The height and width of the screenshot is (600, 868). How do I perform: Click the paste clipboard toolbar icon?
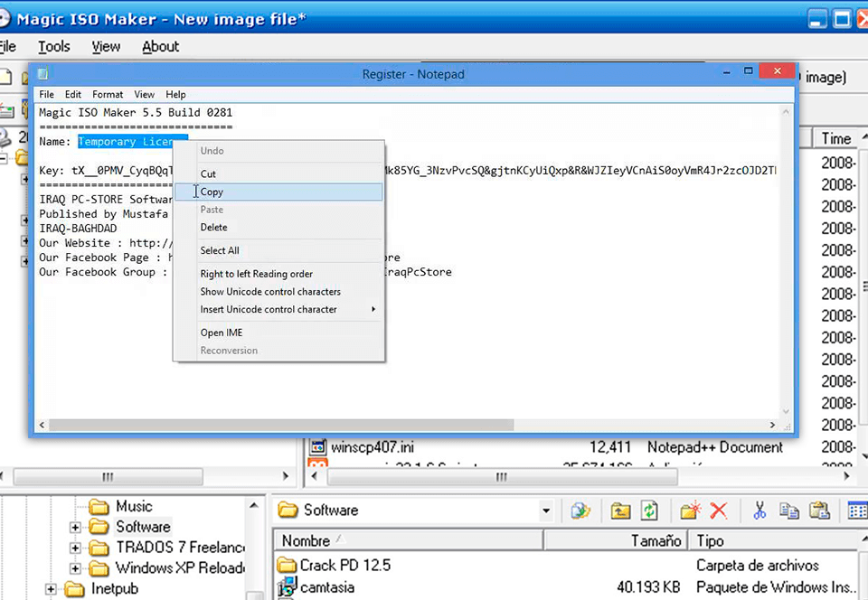[x=819, y=510]
